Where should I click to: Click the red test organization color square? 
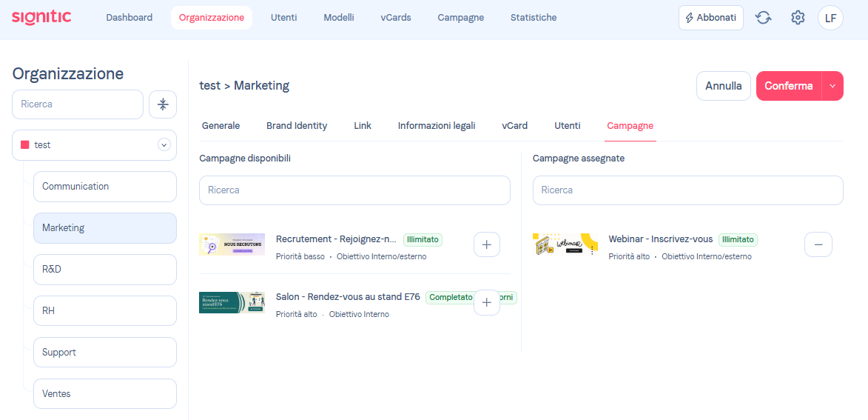25,145
